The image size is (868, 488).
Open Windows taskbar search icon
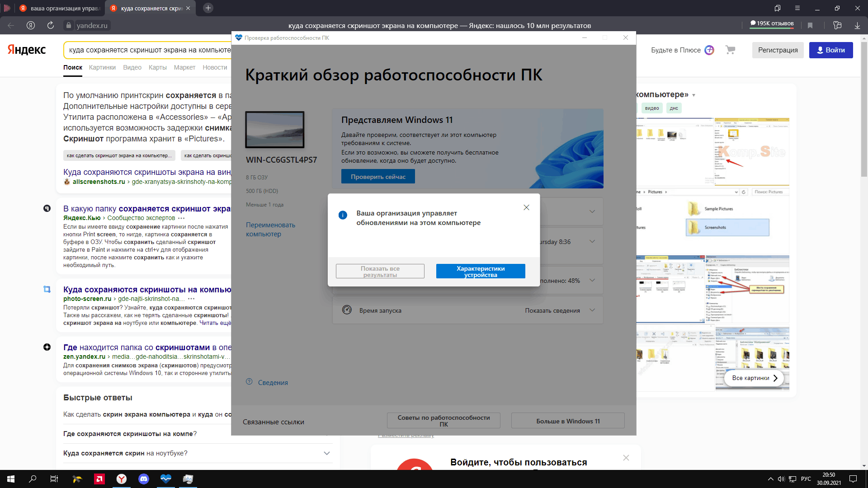coord(33,479)
